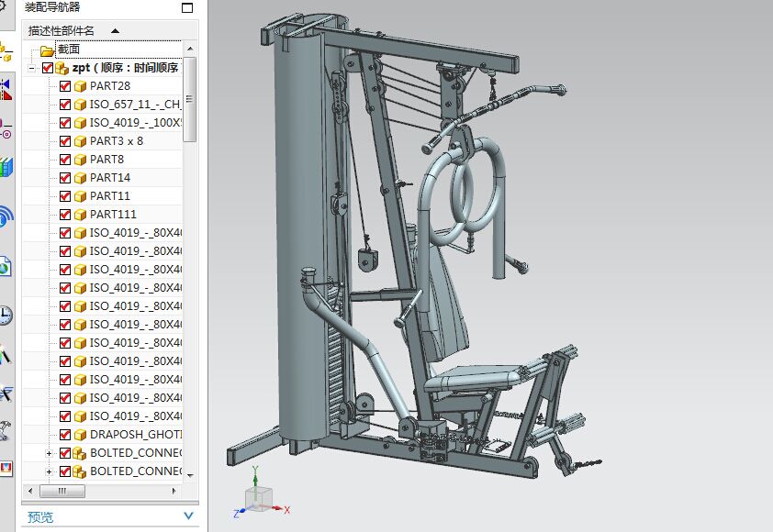Toggle the ISO_4019_-_100X component checkbox
Screen dimensions: 773x532
(65, 123)
